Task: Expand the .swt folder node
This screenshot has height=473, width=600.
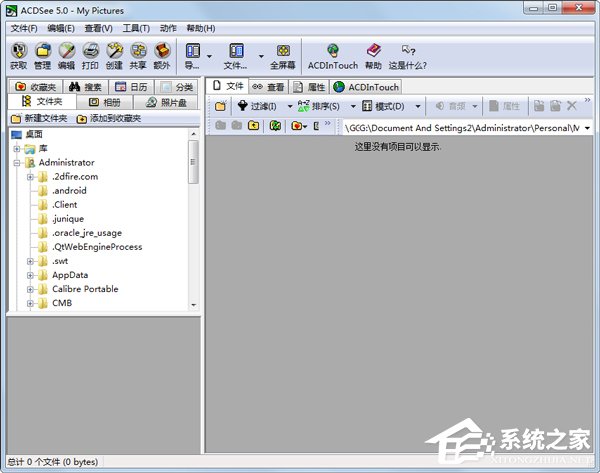Action: tap(30, 261)
